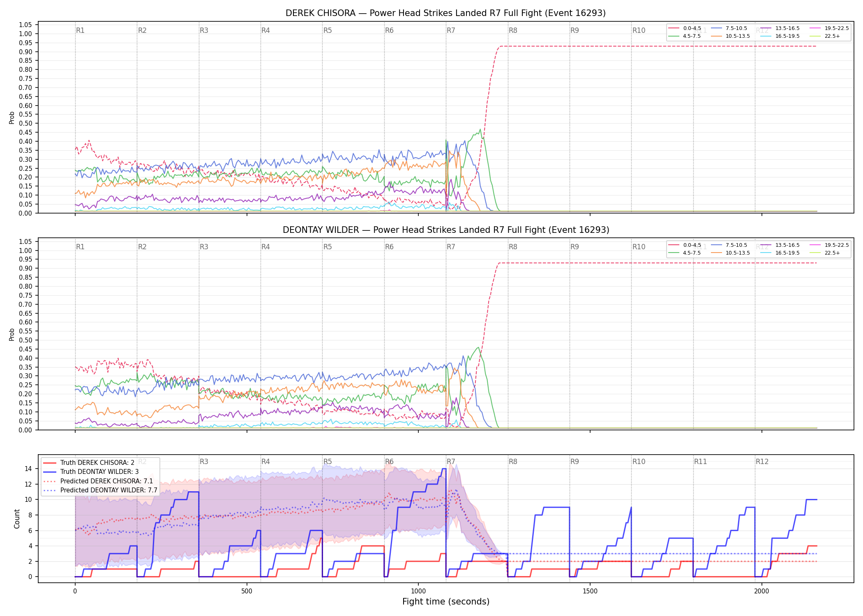The width and height of the screenshot is (863, 616).
Task: Click the R8 round marker in Wilder chart
Action: [x=513, y=247]
